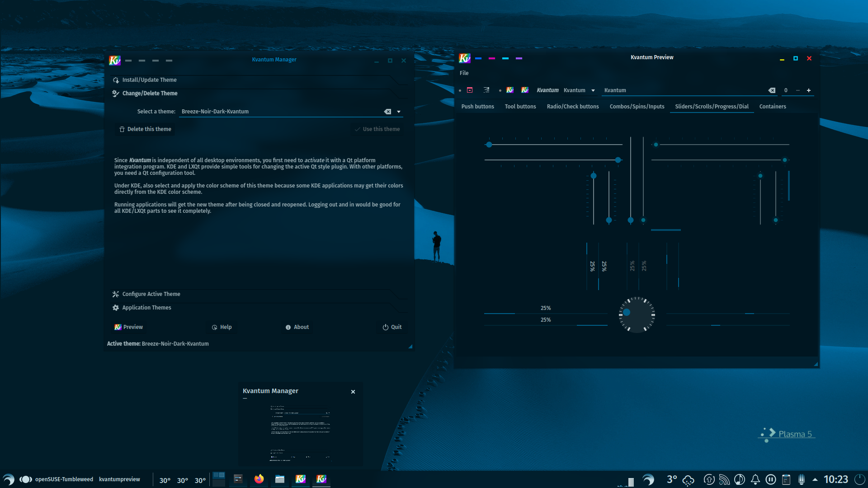Switch to the Combos/Spins/Inputs tab
This screenshot has width=868, height=488.
[637, 107]
